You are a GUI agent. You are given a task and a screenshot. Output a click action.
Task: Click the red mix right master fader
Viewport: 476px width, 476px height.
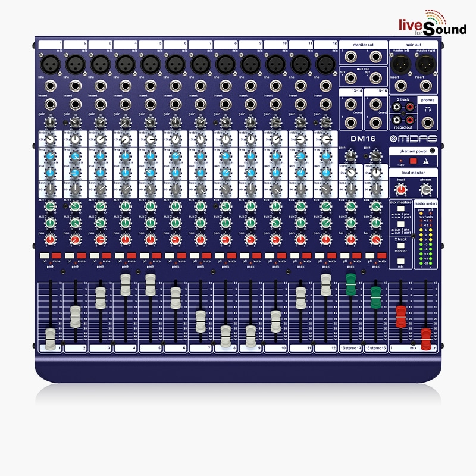coord(426,339)
